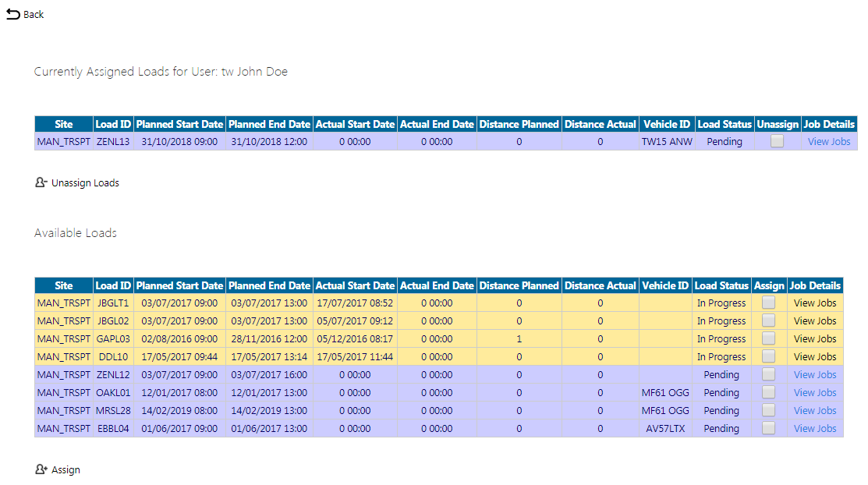The height and width of the screenshot is (485, 868).
Task: Click Planned Start Date header in assigned loads table
Action: 179,125
